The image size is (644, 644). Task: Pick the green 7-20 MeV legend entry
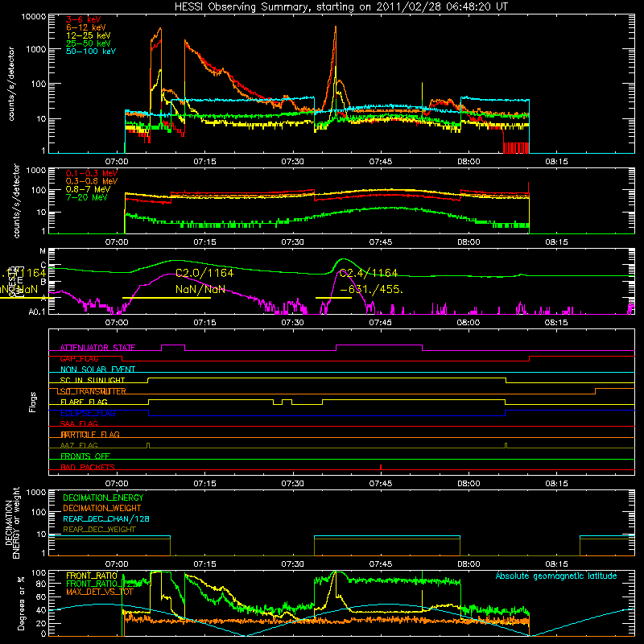click(87, 197)
